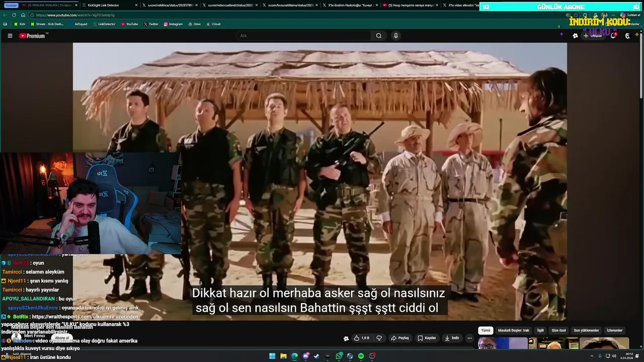Viewport: 644px width, 362px height.
Task: Open the YouTube account avatar menu
Action: click(x=627, y=36)
